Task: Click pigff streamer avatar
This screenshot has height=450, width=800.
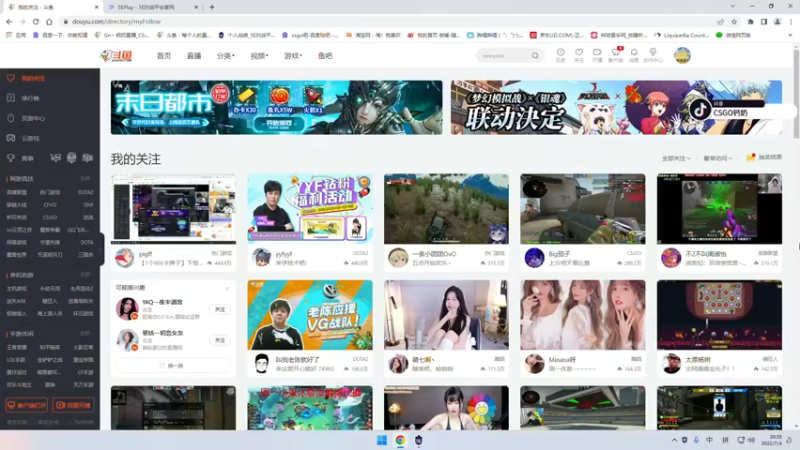Action: 124,258
